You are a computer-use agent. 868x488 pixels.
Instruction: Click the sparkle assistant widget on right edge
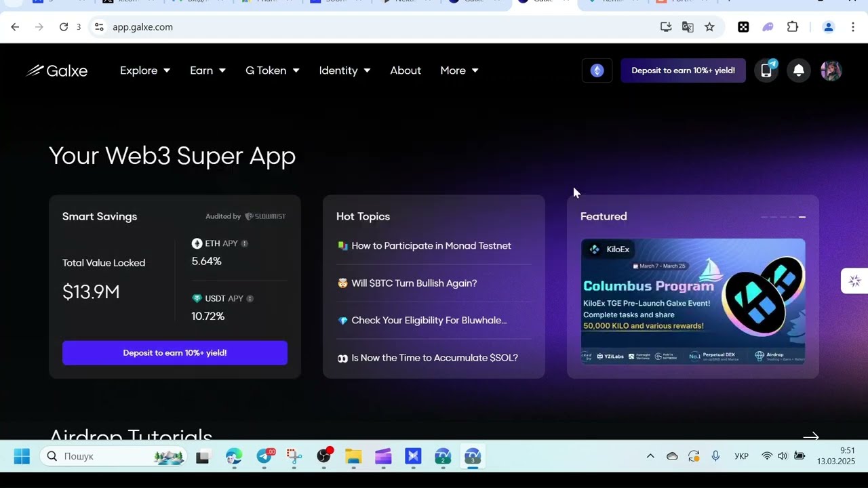click(854, 281)
